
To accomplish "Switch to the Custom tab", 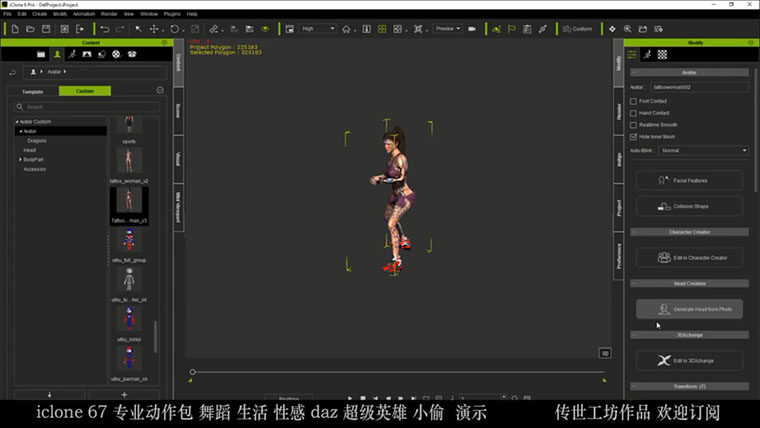I will 85,91.
